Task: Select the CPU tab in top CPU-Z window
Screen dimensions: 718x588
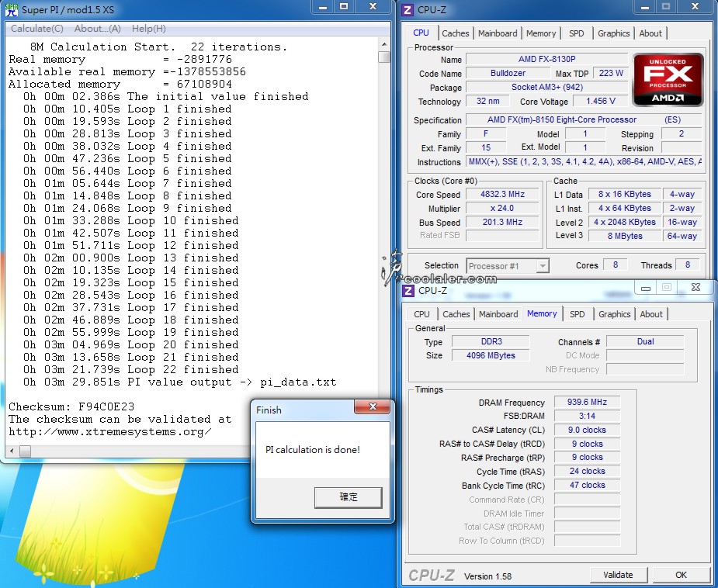Action: point(421,33)
